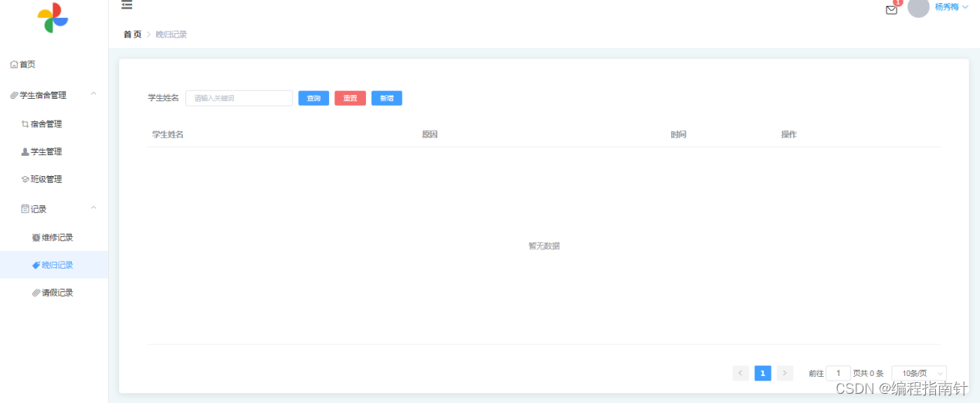Click the 操作 column header
Image resolution: width=980 pixels, height=403 pixels.
(x=788, y=134)
